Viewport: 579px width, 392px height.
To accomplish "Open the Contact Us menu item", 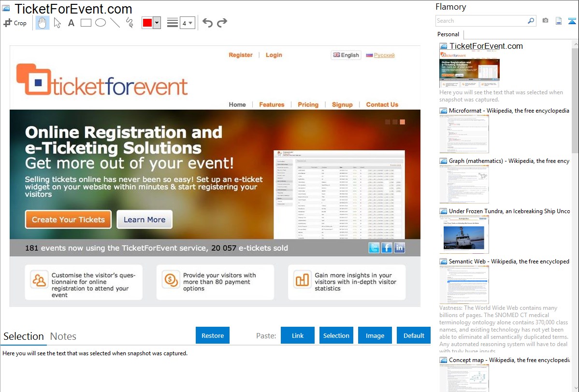I will pos(382,104).
